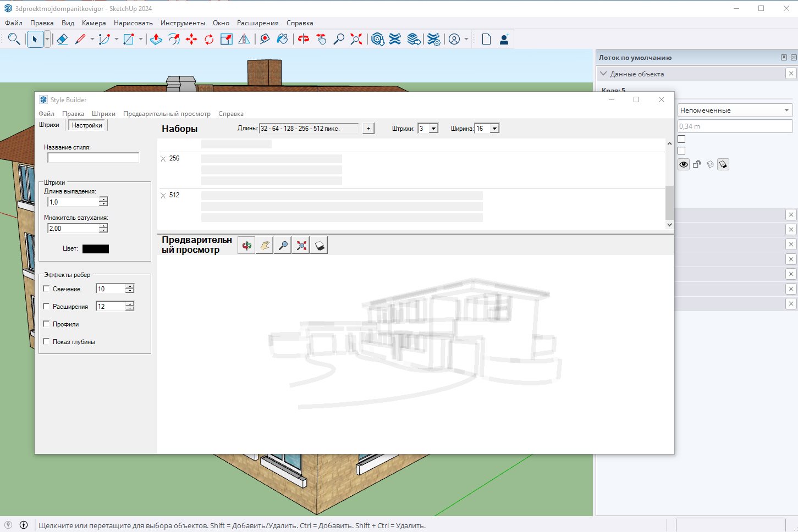
Task: Choose the Paint Bucket tool
Action: [283, 39]
